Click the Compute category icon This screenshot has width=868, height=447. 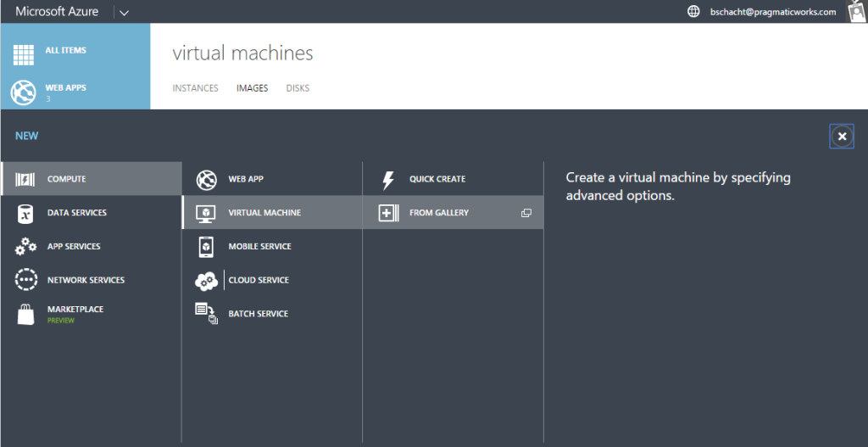click(25, 179)
